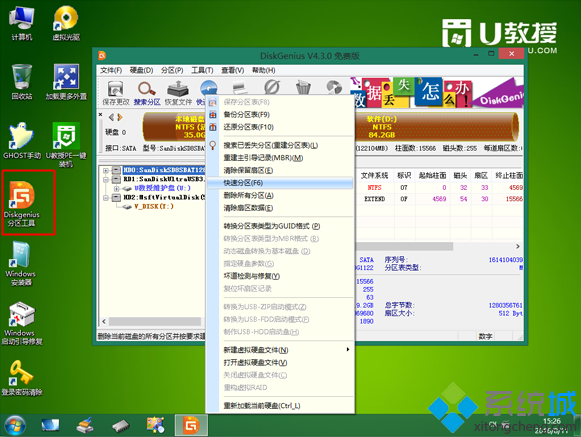581x437 pixels.
Task: Click the 文件系统 column header
Action: (x=374, y=175)
